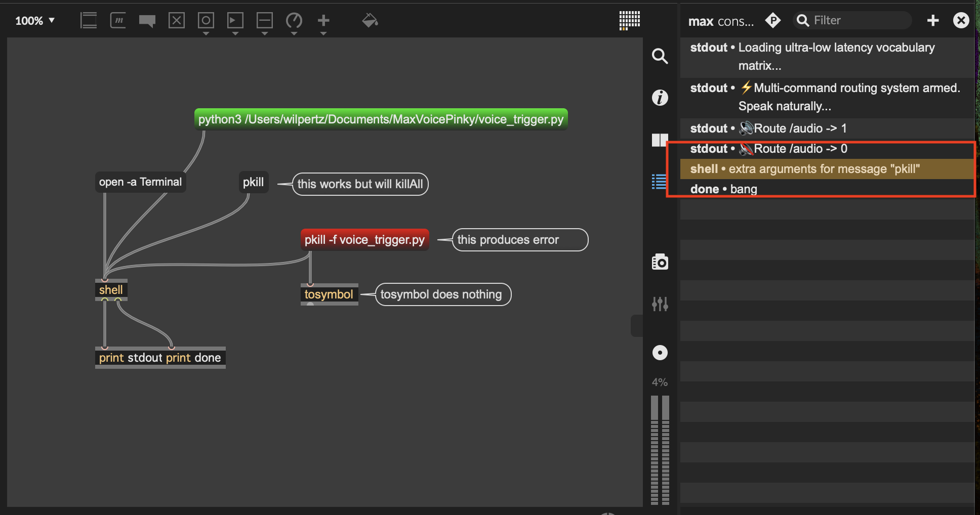The width and height of the screenshot is (980, 515).
Task: Focus the console Filter field
Action: pyautogui.click(x=851, y=20)
